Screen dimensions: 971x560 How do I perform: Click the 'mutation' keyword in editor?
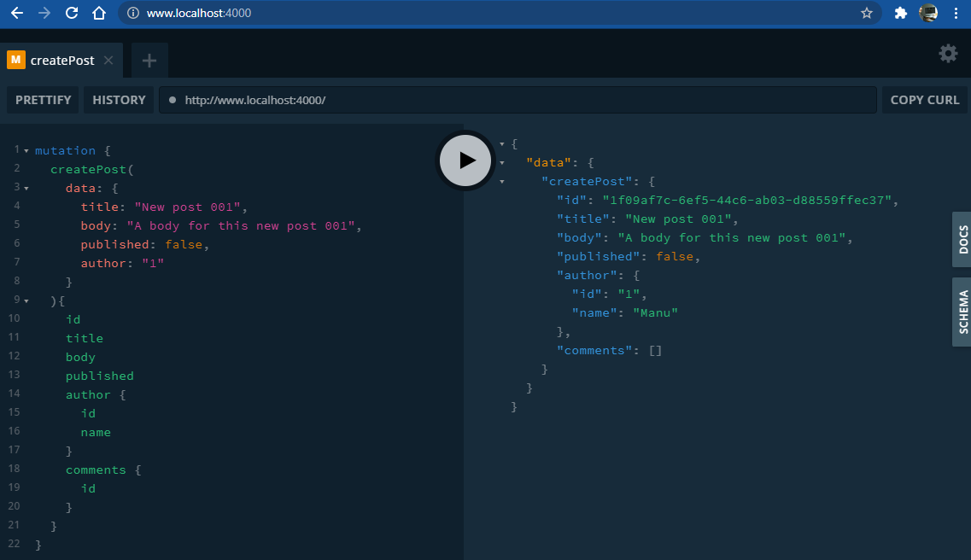(65, 150)
